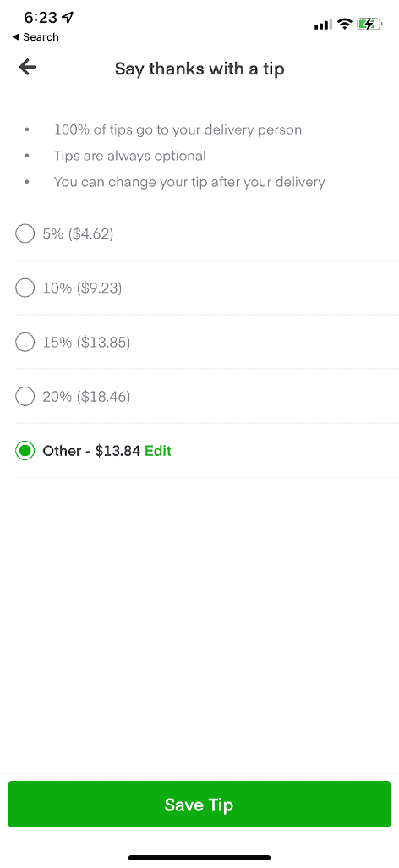
Task: Tap the Say thanks with a tip title
Action: click(199, 69)
